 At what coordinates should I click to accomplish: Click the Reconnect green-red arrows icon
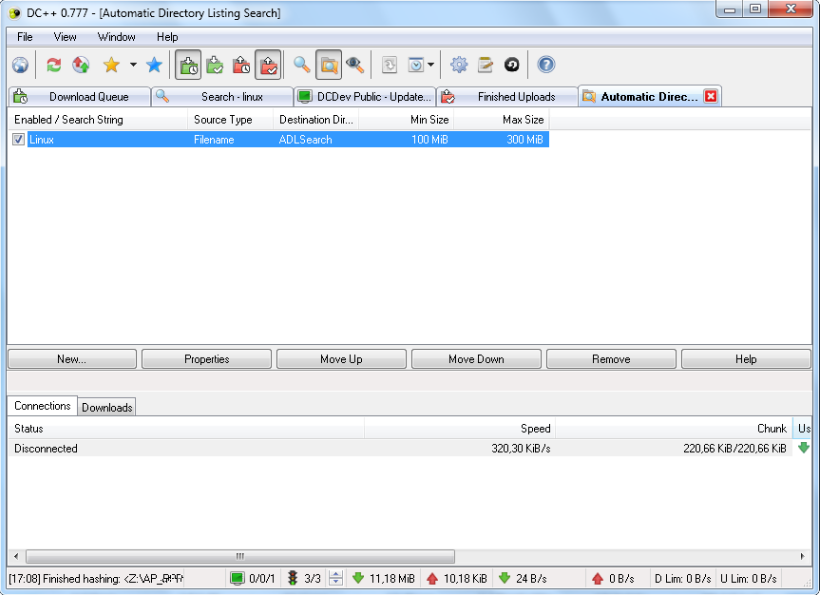point(53,65)
